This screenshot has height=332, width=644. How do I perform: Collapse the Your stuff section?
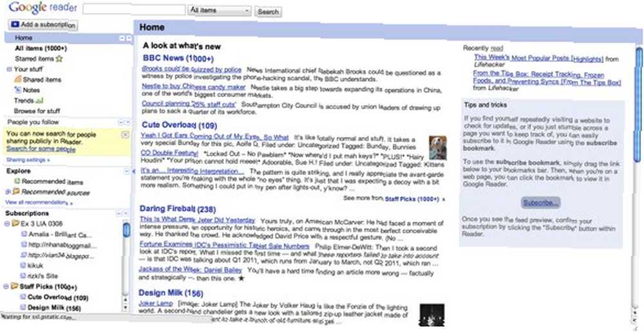10,69
